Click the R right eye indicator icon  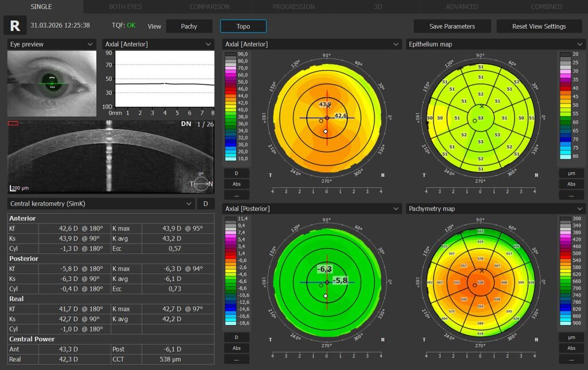point(15,26)
